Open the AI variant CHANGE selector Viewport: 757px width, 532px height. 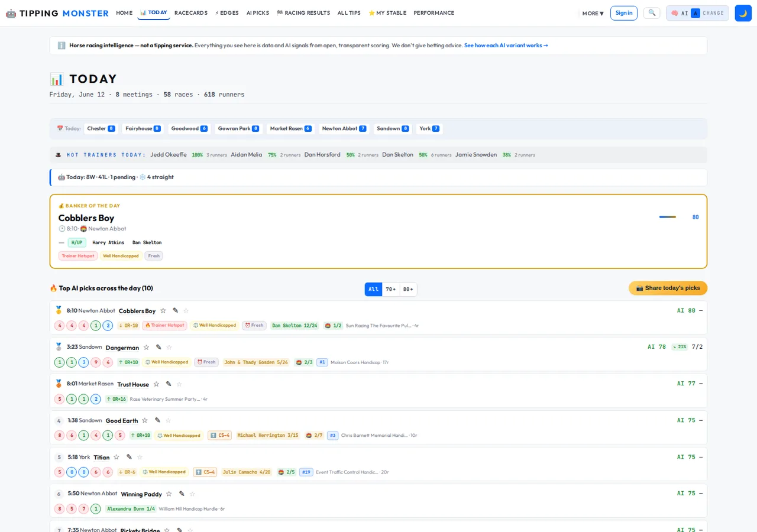(698, 13)
